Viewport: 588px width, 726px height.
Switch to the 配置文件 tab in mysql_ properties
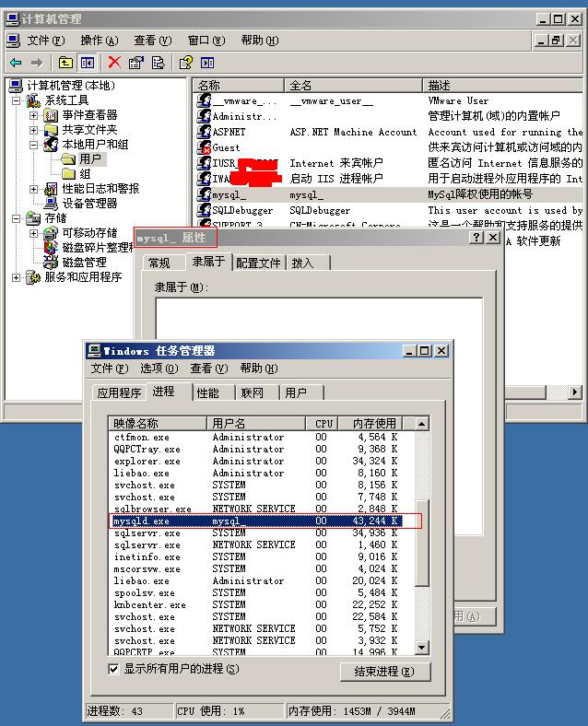(x=258, y=263)
